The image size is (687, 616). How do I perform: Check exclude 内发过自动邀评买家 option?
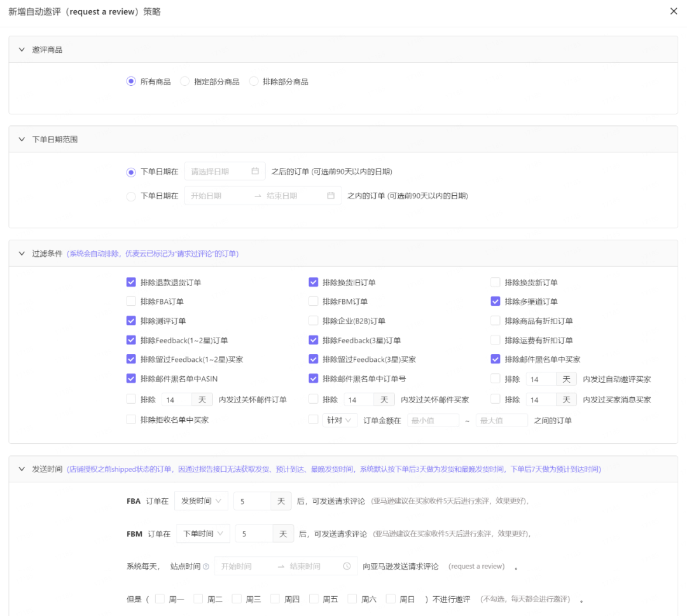point(495,378)
